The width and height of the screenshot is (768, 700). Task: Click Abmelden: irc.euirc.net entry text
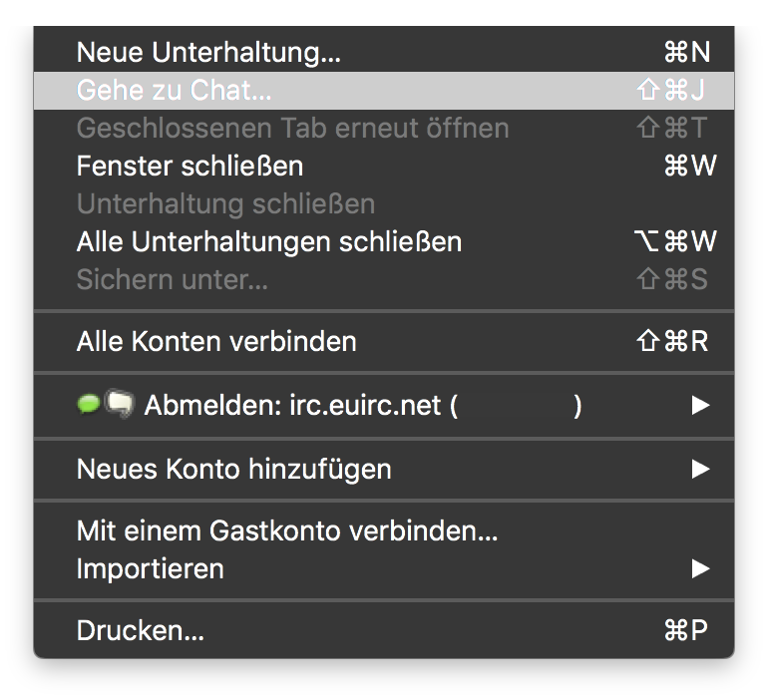pos(301,406)
